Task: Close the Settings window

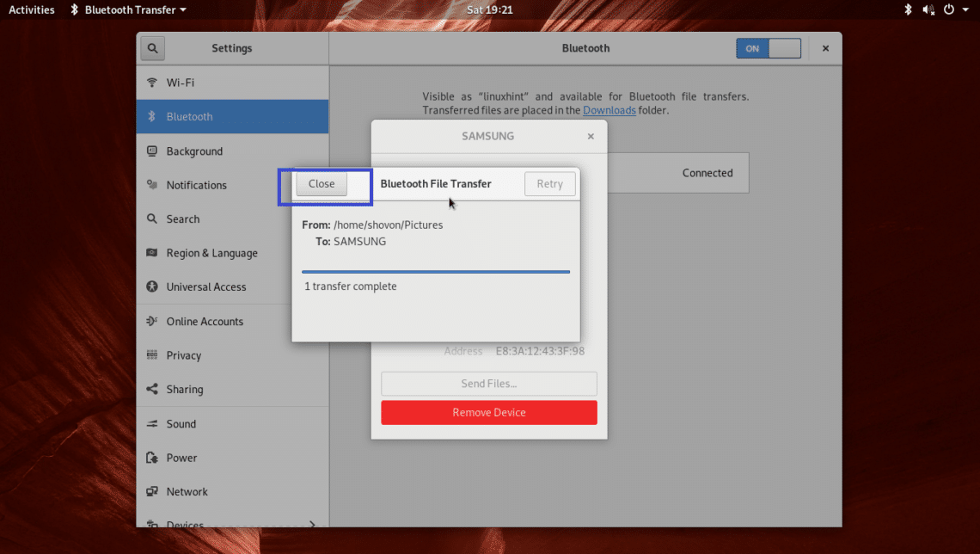Action: [x=825, y=48]
